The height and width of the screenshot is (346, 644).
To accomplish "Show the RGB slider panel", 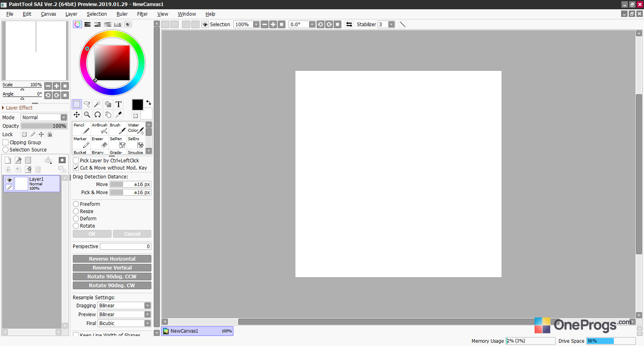I will [87, 25].
